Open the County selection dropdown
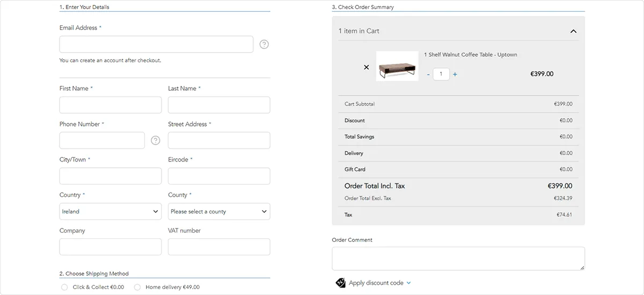Screen dimensions: 644x295 pyautogui.click(x=219, y=211)
